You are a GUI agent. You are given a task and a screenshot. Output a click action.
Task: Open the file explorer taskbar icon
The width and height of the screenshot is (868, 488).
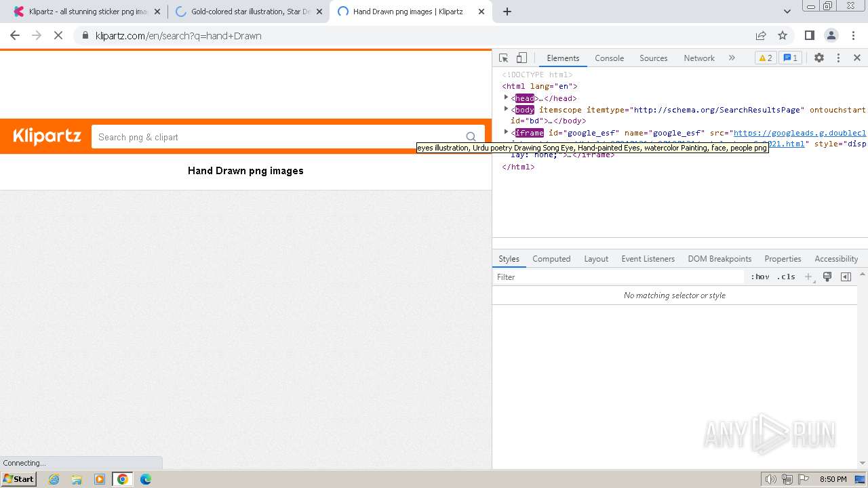[77, 479]
